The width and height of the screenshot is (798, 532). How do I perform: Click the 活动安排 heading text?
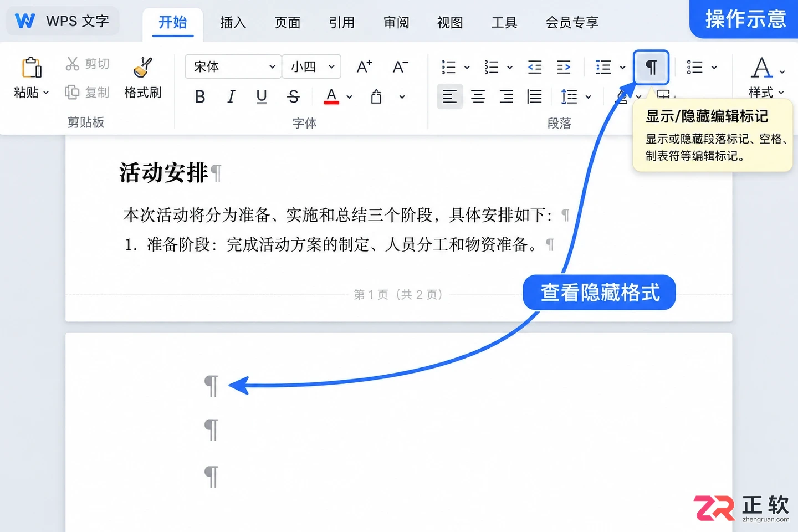point(163,172)
